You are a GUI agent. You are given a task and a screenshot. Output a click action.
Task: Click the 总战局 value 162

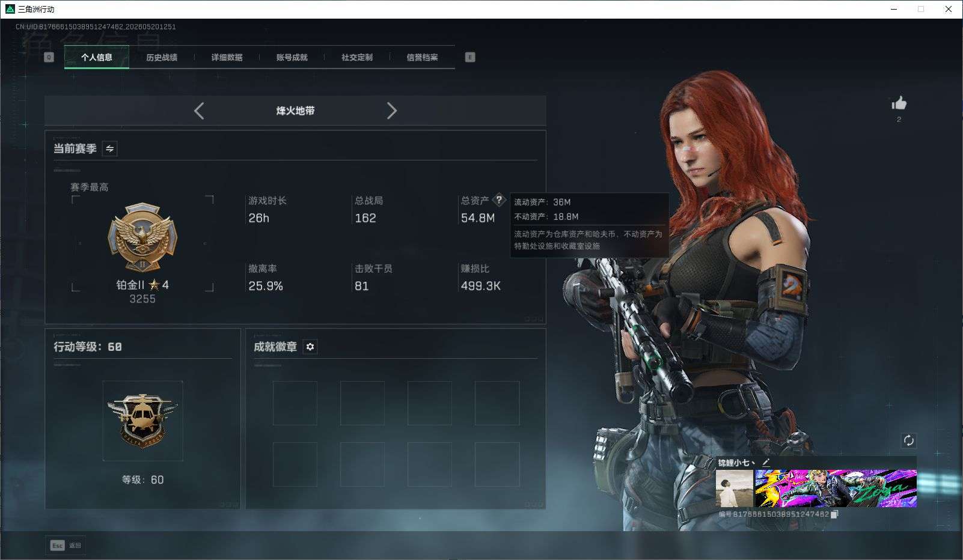365,218
